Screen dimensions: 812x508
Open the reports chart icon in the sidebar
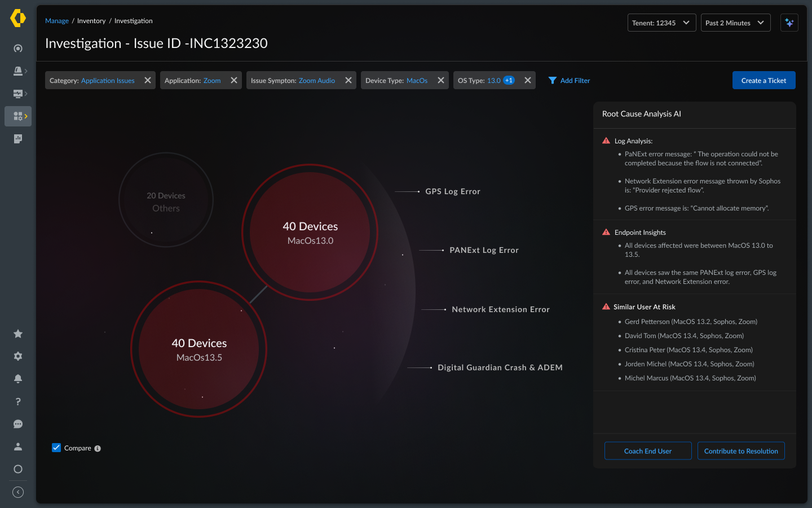pyautogui.click(x=18, y=139)
